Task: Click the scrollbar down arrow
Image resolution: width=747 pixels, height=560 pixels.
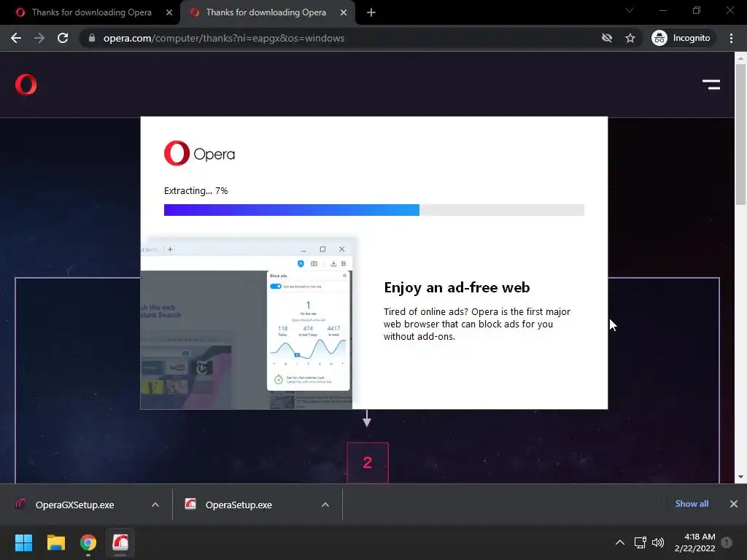Action: [x=740, y=477]
